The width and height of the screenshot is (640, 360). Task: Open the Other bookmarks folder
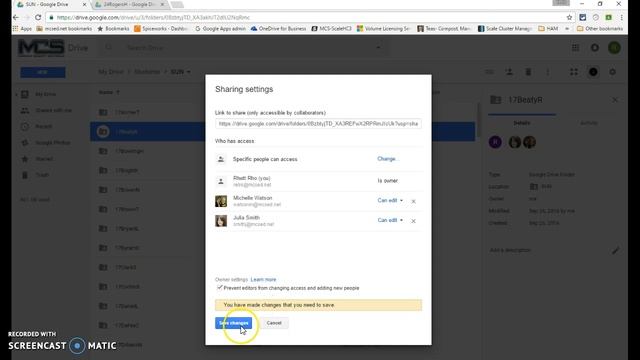tap(600, 29)
